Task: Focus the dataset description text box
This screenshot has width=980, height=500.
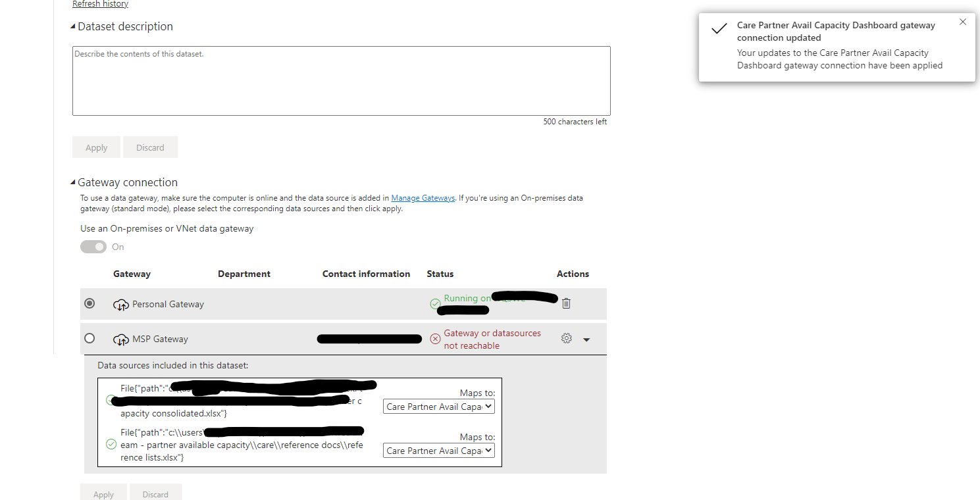Action: point(342,81)
